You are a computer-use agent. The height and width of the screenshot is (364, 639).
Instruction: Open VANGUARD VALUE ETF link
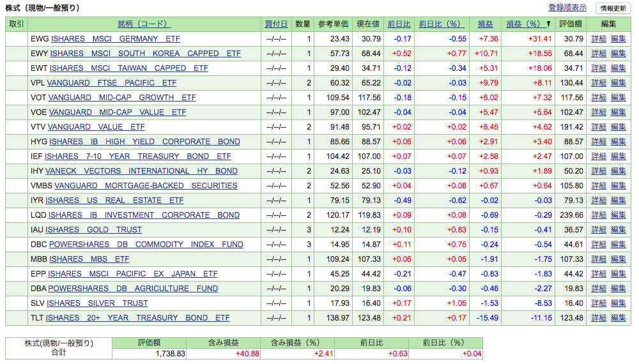click(96, 126)
